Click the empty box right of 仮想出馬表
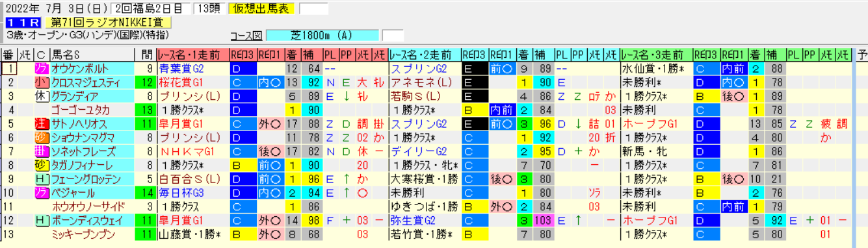Image resolution: width=868 pixels, height=248 pixels. click(313, 8)
